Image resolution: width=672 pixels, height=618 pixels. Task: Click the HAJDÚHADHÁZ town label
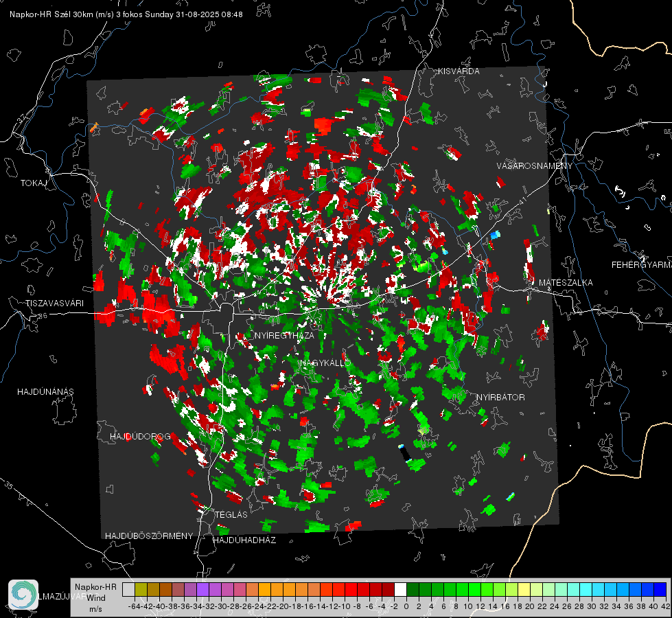[x=244, y=540]
